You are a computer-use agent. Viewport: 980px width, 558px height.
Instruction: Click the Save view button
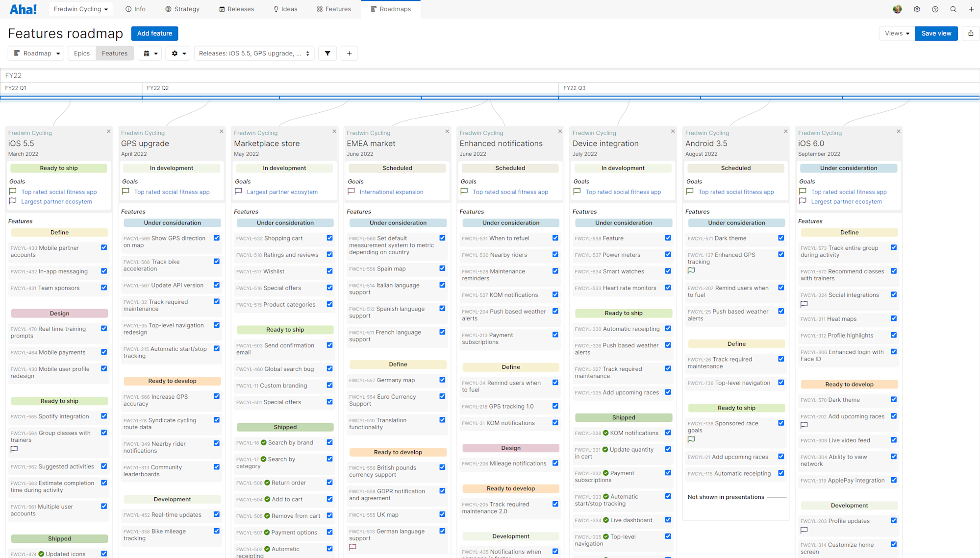pos(936,33)
